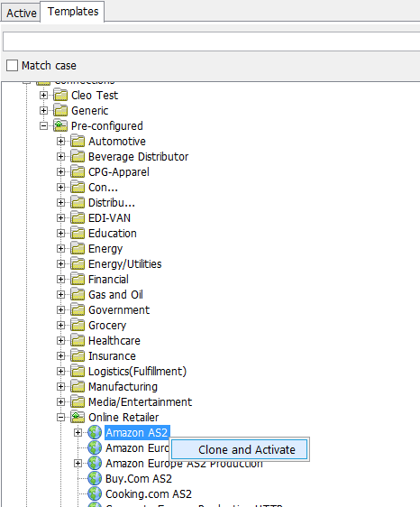Viewport: 420px width, 507px height.
Task: Click the Gas and Oil folder icon
Action: [x=78, y=295]
